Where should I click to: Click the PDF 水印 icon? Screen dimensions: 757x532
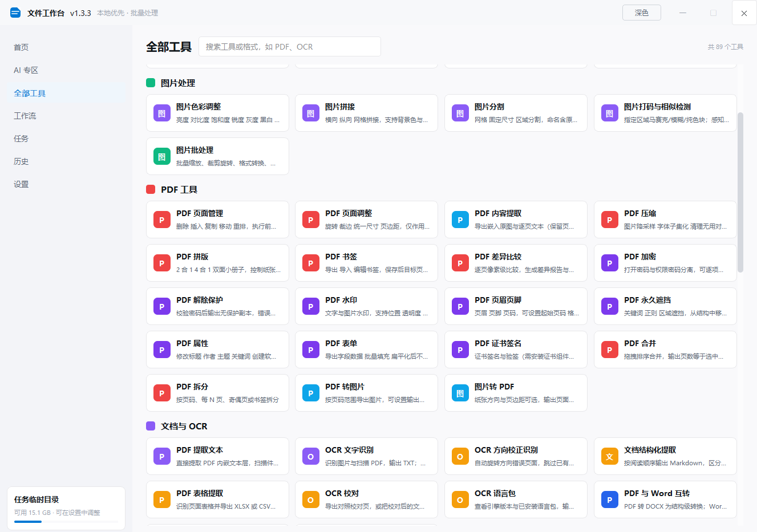point(311,306)
